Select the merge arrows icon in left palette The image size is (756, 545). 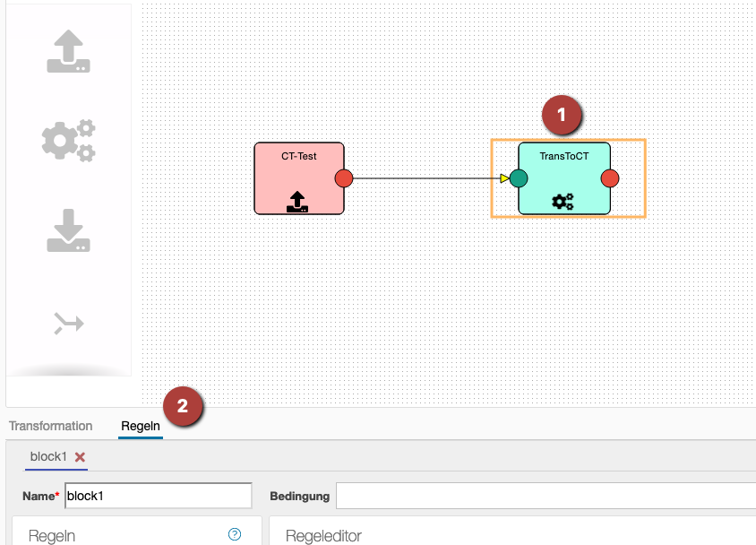click(69, 323)
